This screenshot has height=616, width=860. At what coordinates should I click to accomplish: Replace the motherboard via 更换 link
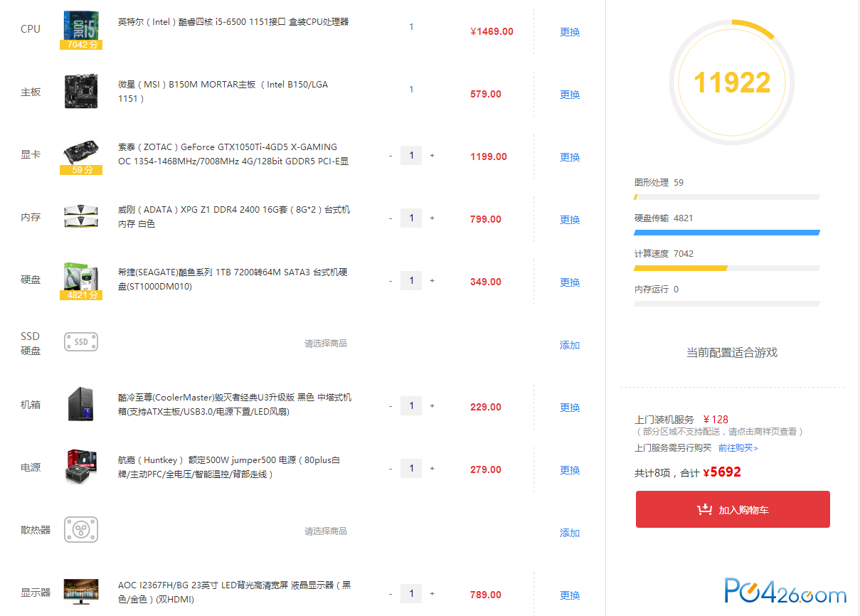point(570,95)
